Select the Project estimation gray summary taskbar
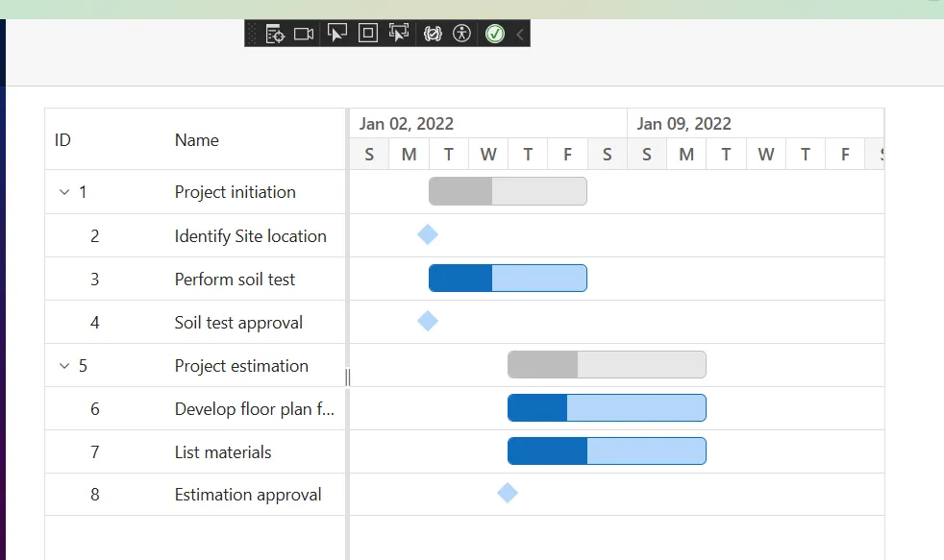 [607, 364]
